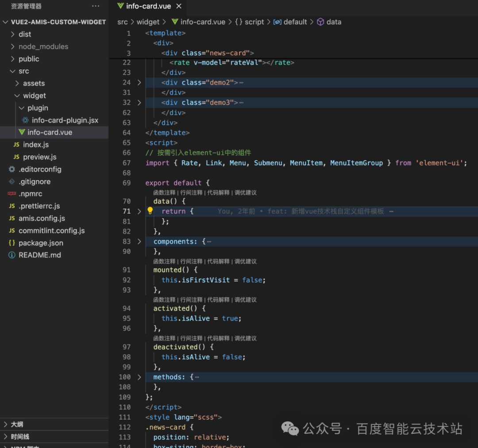
Task: Click React icon of info-card-plugin.jsx file
Action: pos(26,120)
